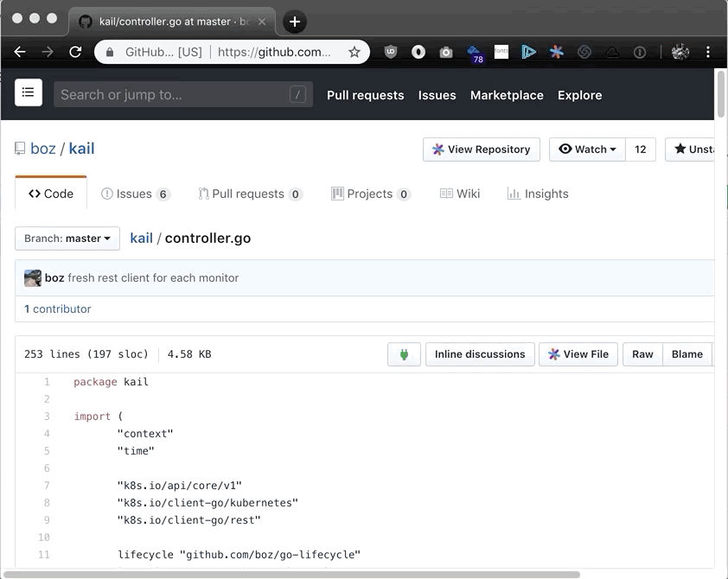Click the browser forward arrow
The image size is (728, 579).
point(48,52)
